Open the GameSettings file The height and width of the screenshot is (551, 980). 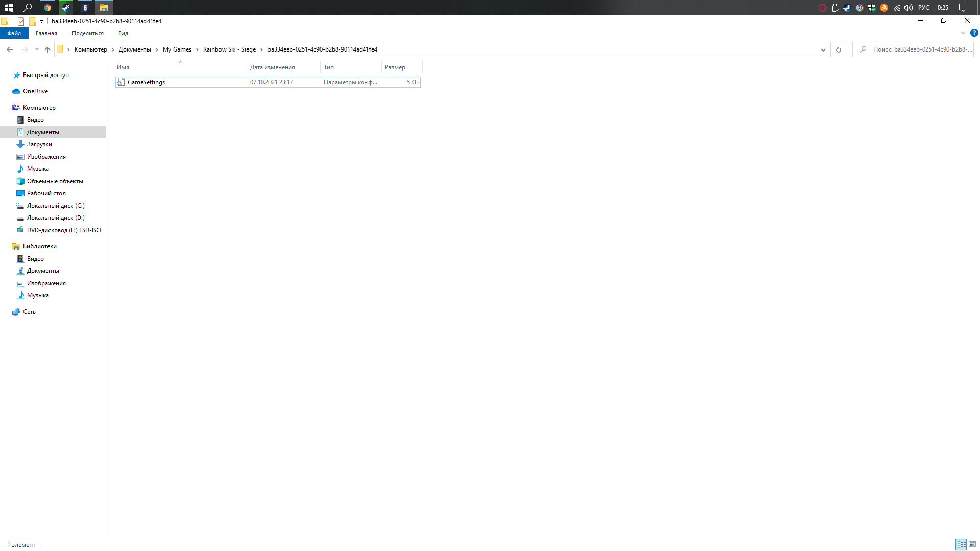[x=146, y=82]
